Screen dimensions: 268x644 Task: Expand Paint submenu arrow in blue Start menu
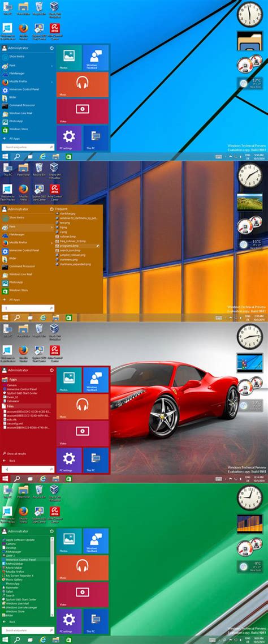pyautogui.click(x=51, y=66)
